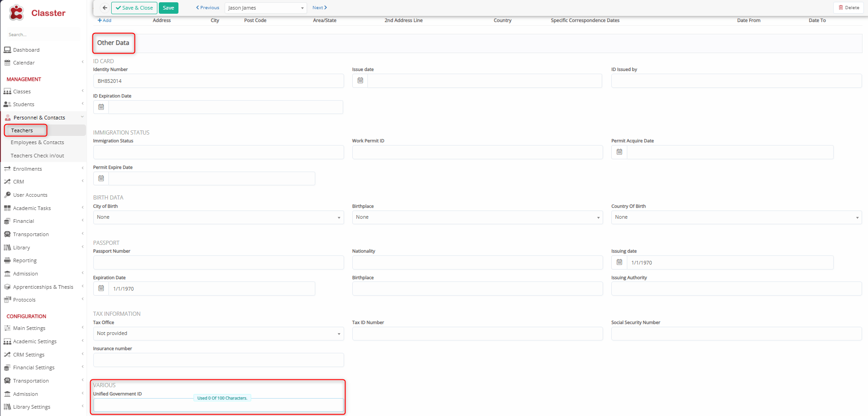The height and width of the screenshot is (416, 868).
Task: Open passport Issuing date calendar icon
Action: pos(619,262)
